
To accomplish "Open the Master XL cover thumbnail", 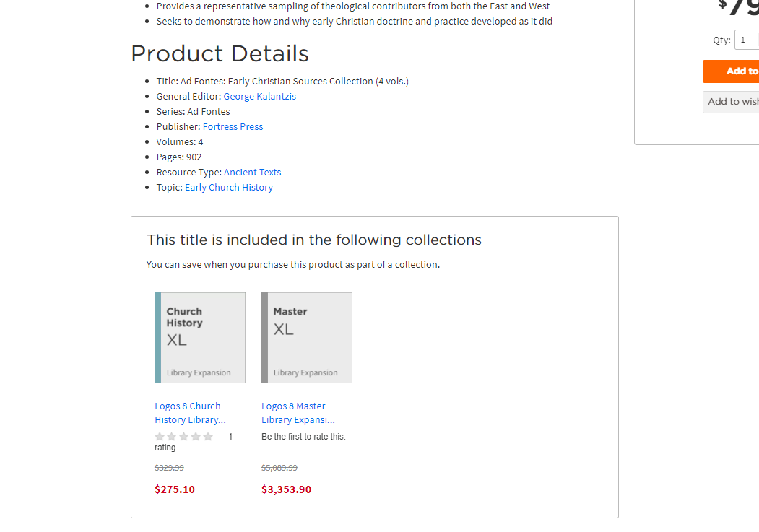I will [x=307, y=338].
